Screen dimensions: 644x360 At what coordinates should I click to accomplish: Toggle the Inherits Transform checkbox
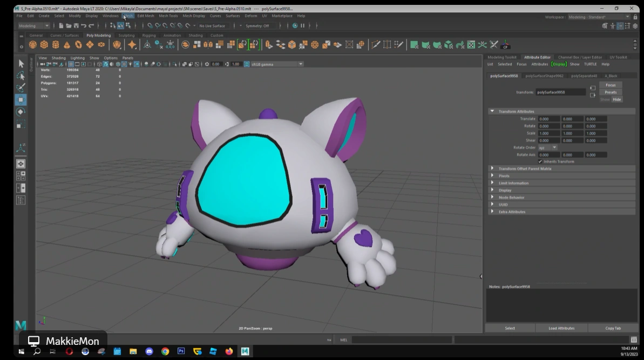540,162
